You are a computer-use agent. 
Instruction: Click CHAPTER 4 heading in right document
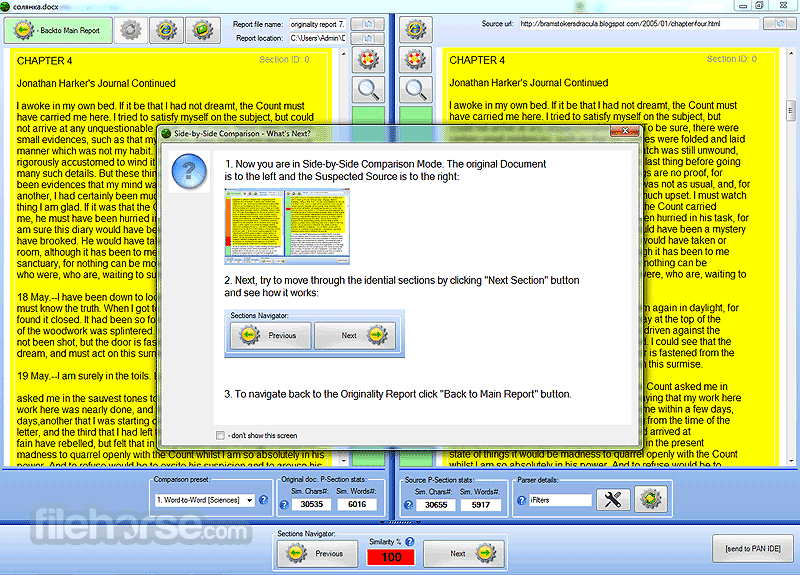coord(477,60)
